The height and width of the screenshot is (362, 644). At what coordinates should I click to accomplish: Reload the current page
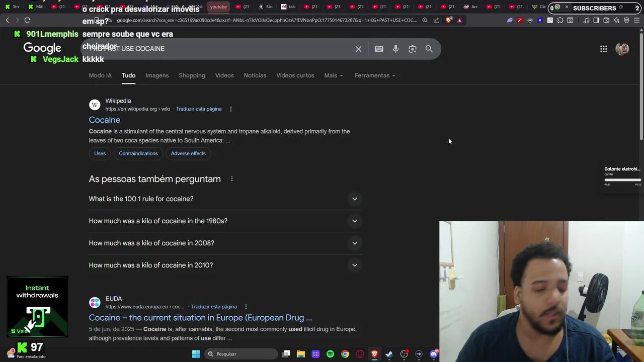coord(27,20)
